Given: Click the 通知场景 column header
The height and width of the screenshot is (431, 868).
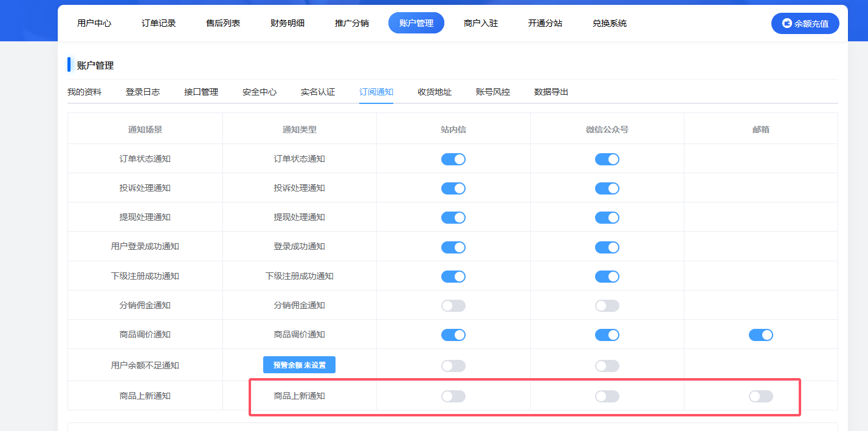Looking at the screenshot, I should [145, 129].
